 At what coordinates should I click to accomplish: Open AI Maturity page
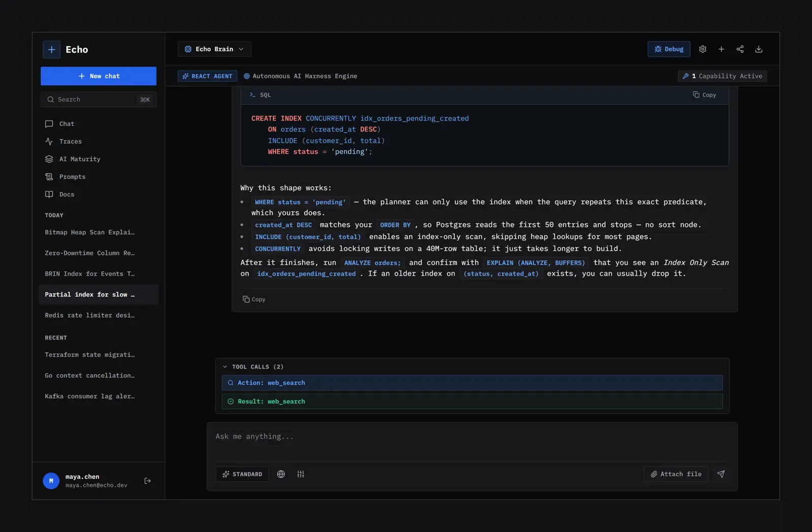click(98, 159)
